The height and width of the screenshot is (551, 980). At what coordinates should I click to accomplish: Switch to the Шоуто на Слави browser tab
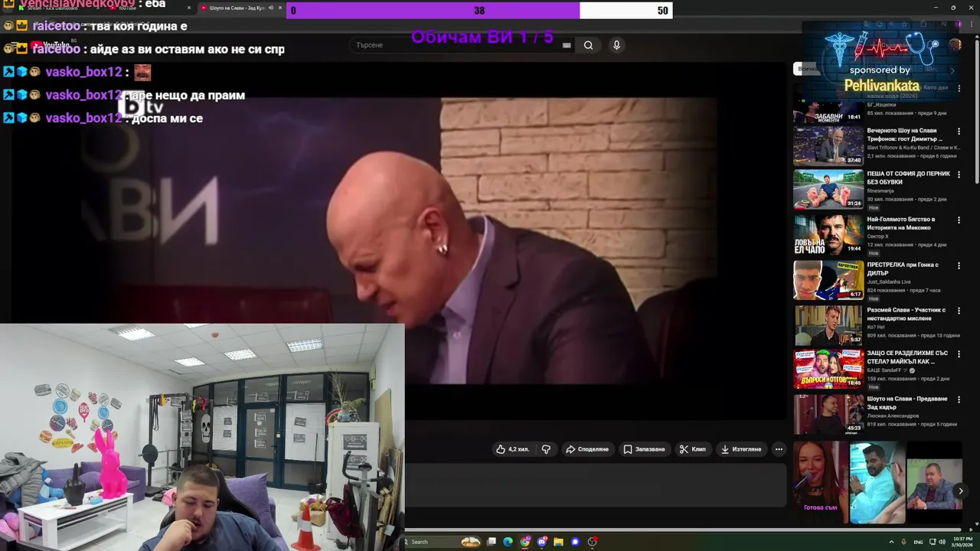coord(237,8)
